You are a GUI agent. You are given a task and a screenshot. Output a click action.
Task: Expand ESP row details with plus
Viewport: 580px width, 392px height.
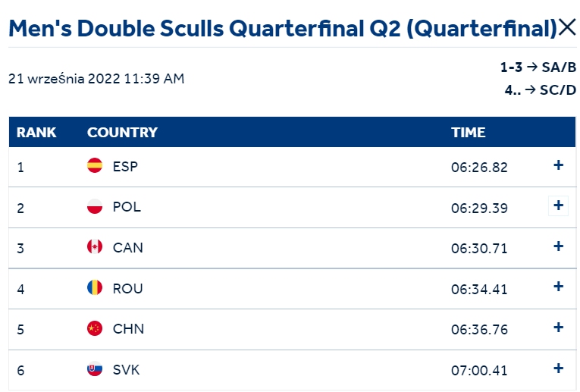[558, 165]
